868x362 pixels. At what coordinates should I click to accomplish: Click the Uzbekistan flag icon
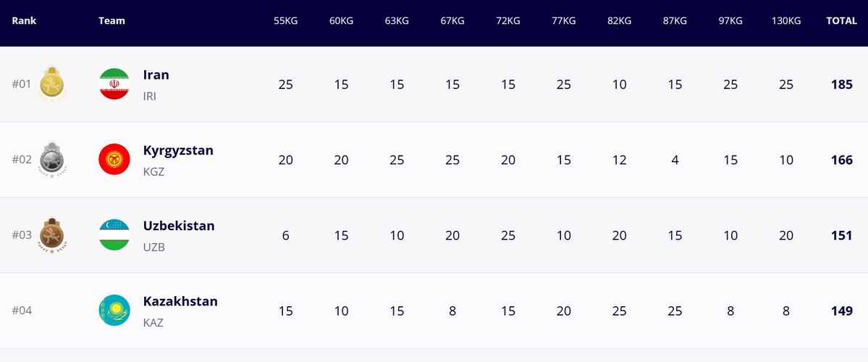click(114, 235)
